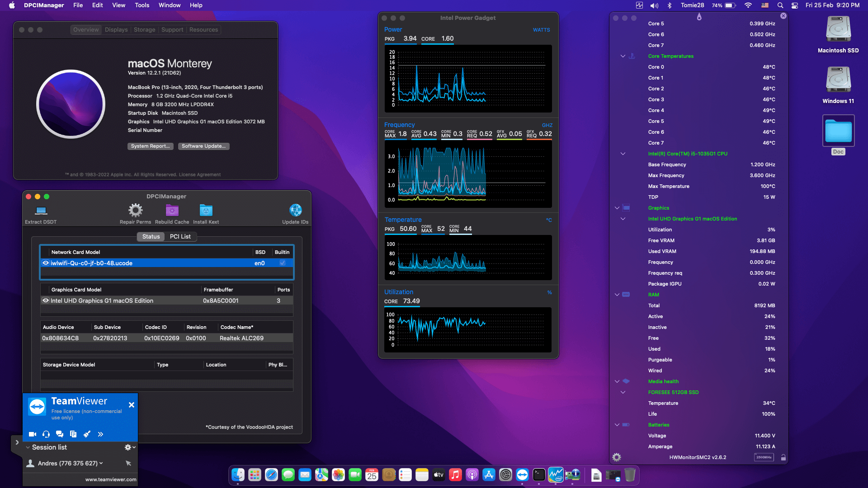Click Extract DSDT icon in DPCIManager

click(x=41, y=211)
